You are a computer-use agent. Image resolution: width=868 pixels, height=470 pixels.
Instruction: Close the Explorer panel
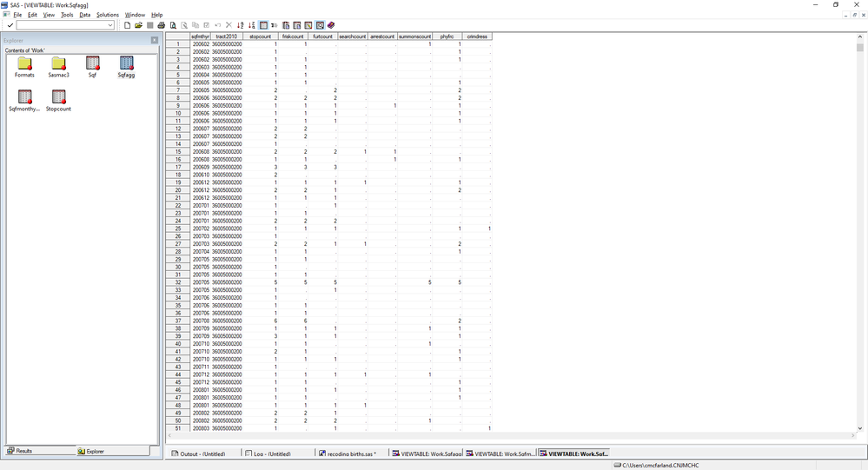click(x=155, y=40)
